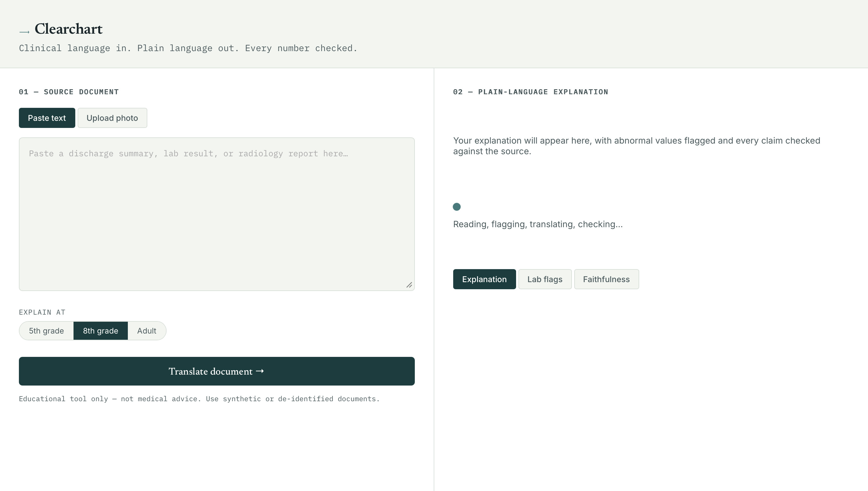This screenshot has width=868, height=491.
Task: Click the pulsing loading dot indicator
Action: (x=456, y=207)
